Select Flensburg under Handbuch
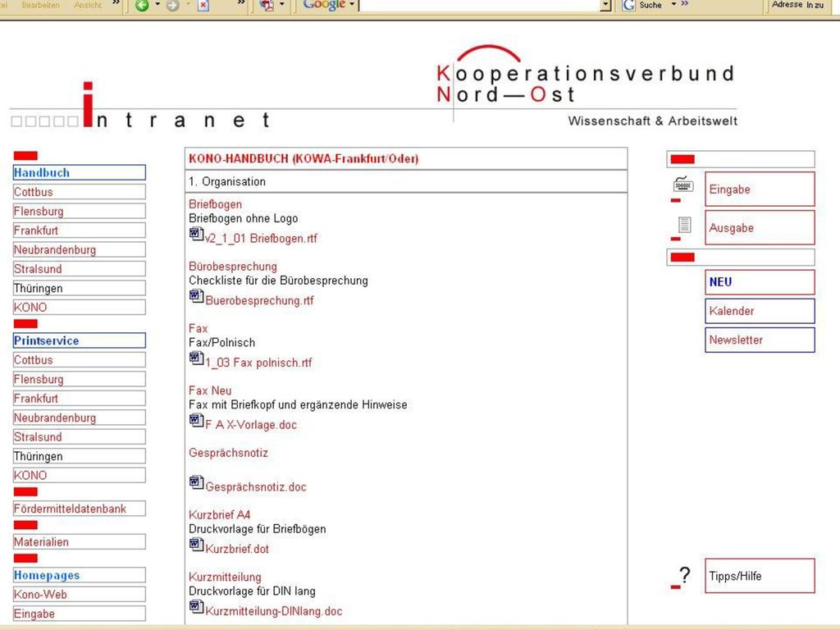The image size is (840, 630). tap(80, 211)
